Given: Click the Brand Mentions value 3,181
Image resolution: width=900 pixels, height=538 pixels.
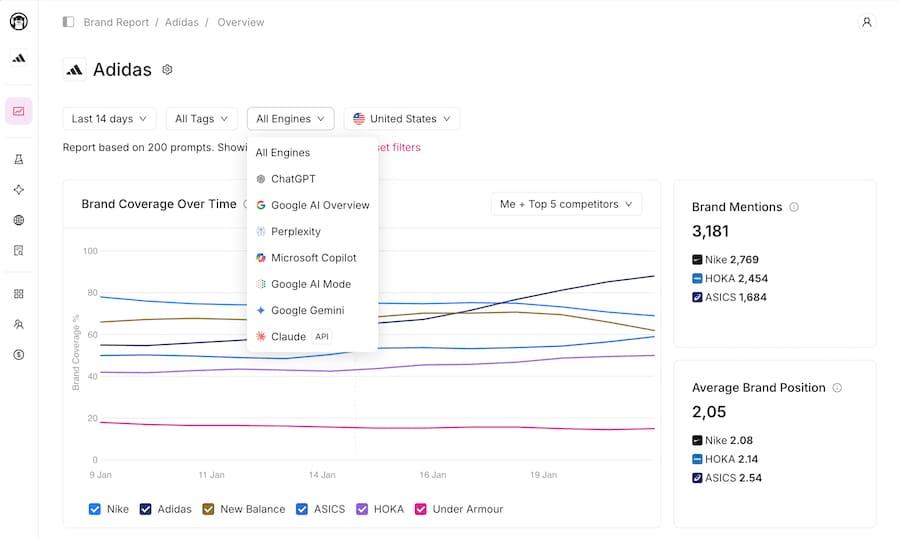Looking at the screenshot, I should (711, 231).
